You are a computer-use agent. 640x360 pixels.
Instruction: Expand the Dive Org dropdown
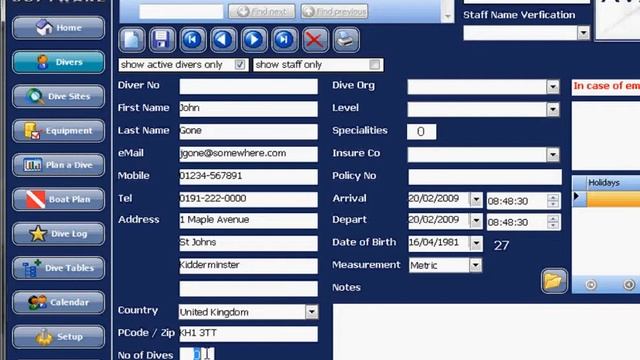tap(553, 87)
